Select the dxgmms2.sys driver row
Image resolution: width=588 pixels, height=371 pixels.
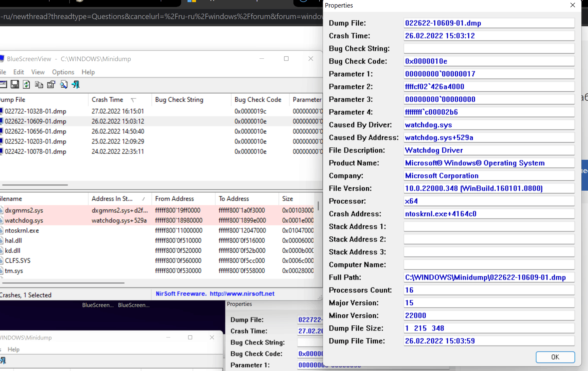(x=157, y=210)
